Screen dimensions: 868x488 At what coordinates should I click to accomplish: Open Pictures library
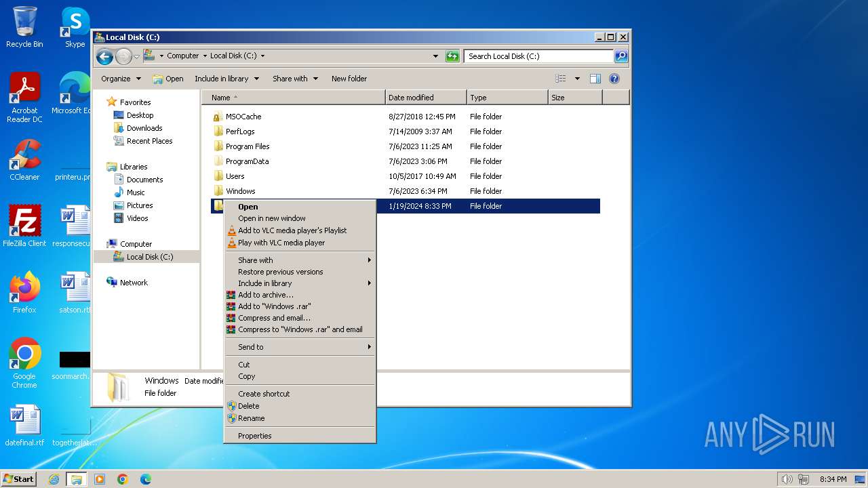(140, 205)
